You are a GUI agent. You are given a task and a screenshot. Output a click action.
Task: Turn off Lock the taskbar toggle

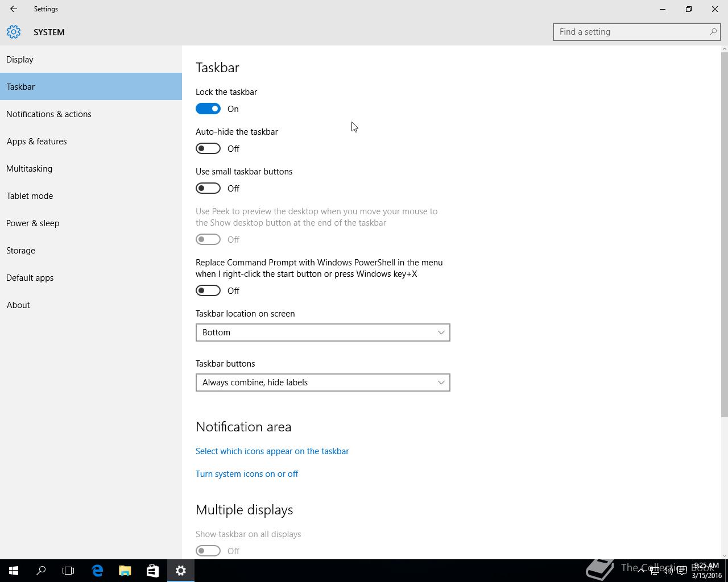tap(208, 109)
